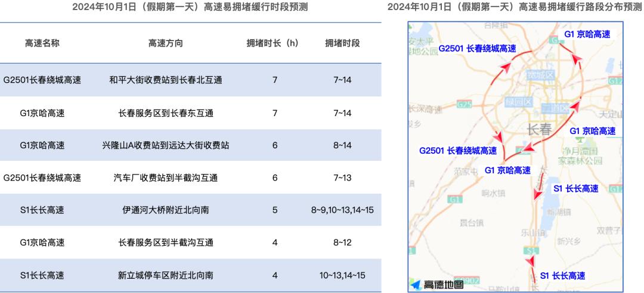Click the 天定山 place label
The image size is (644, 293).
tap(611, 114)
